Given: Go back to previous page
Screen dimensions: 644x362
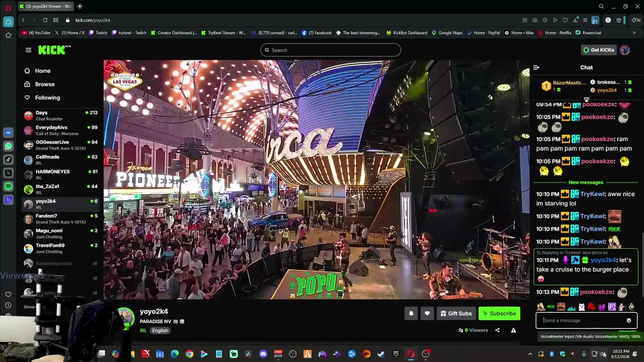Looking at the screenshot, I should coord(23,20).
